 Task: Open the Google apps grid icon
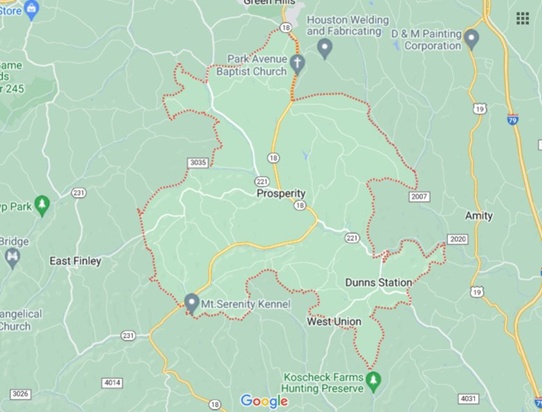tap(523, 18)
